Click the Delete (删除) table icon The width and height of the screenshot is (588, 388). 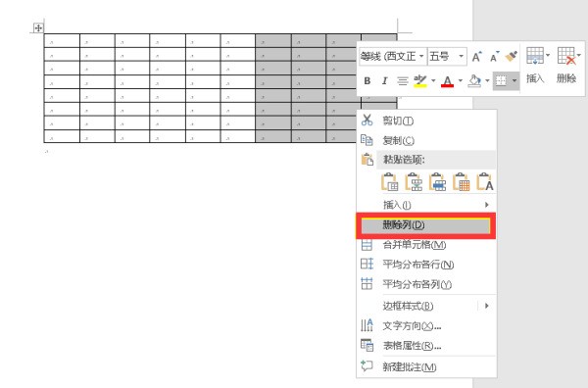[x=566, y=56]
